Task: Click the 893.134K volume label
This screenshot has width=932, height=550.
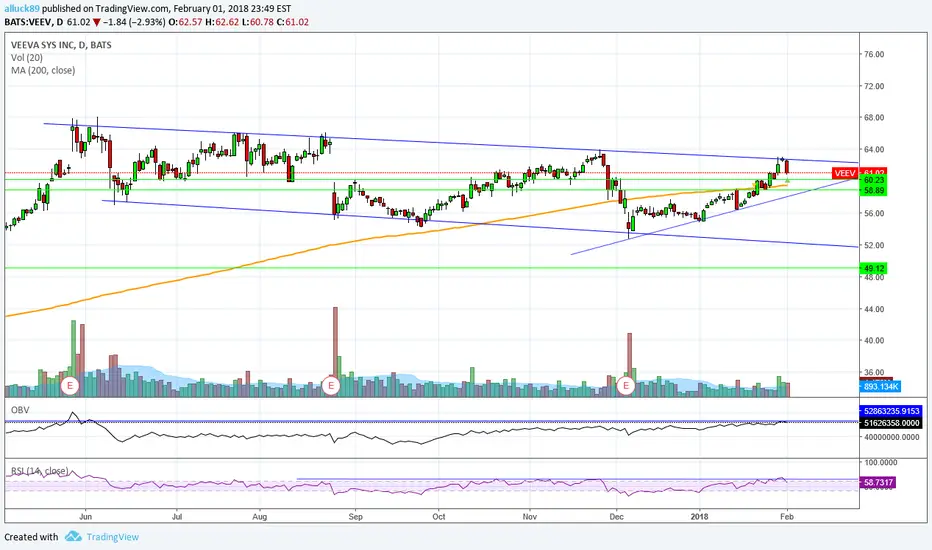Action: click(x=881, y=386)
